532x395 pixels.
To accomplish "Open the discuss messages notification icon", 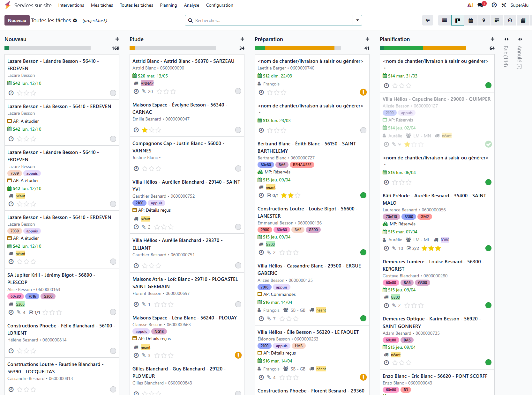I will (x=481, y=5).
